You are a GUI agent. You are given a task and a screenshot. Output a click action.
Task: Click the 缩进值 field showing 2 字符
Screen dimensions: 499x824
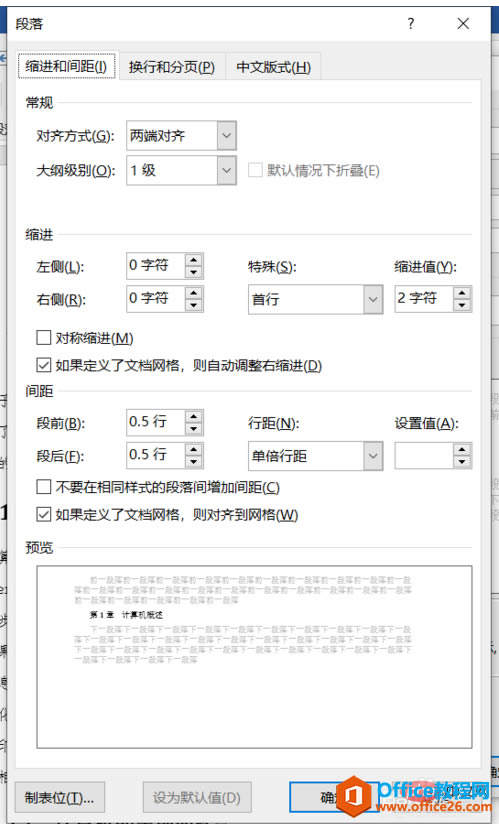[x=423, y=299]
